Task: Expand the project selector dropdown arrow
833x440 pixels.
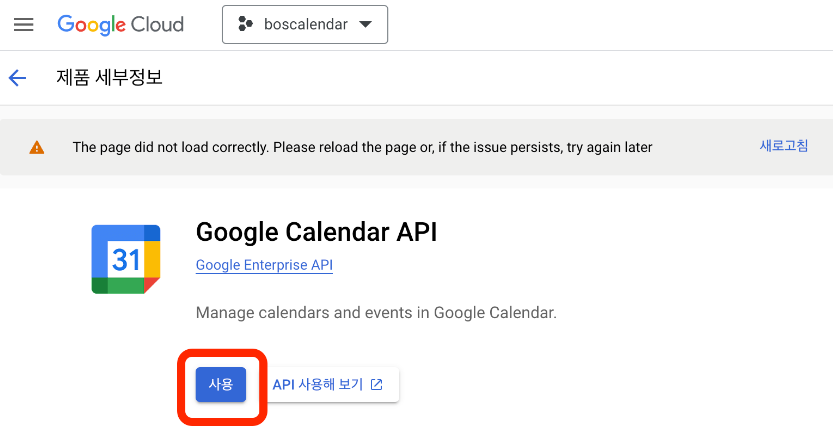Action: coord(364,25)
